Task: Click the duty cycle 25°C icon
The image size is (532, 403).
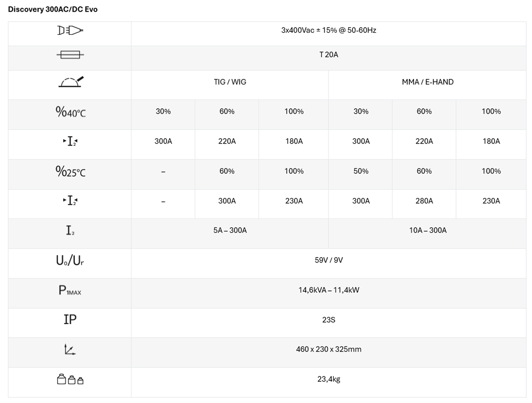Action: click(71, 172)
